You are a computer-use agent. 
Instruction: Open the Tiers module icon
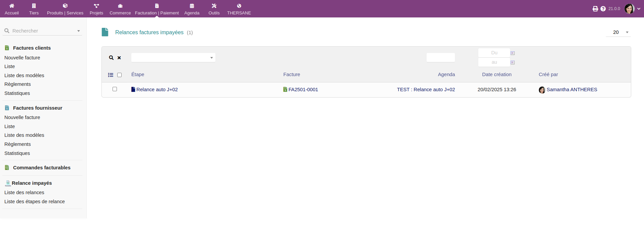(x=34, y=6)
